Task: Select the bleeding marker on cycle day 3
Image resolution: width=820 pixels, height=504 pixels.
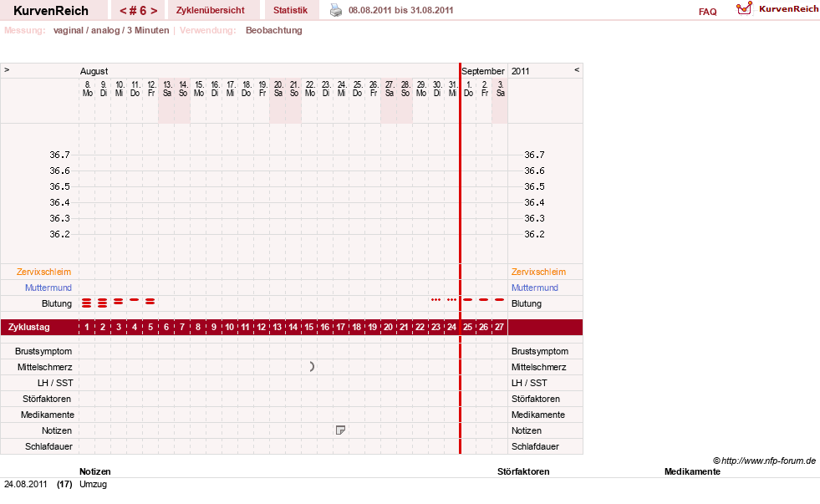Action: 119,301
